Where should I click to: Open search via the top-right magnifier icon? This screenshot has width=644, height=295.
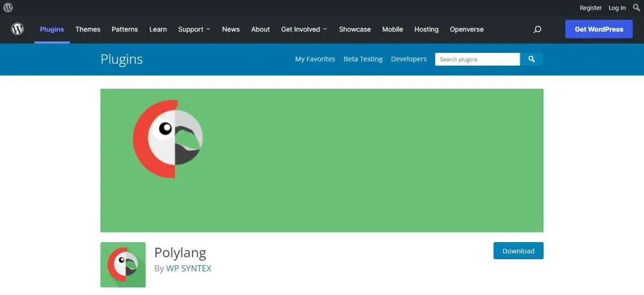[x=636, y=8]
